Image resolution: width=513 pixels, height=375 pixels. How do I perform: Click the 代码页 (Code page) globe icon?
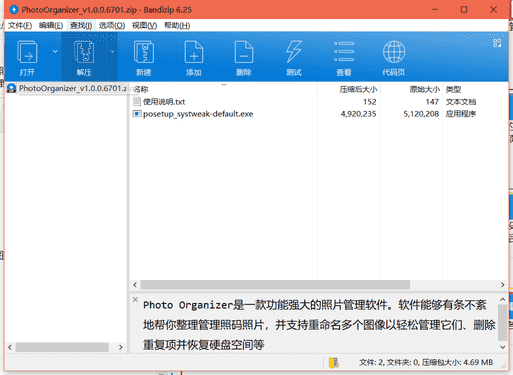coord(394,57)
